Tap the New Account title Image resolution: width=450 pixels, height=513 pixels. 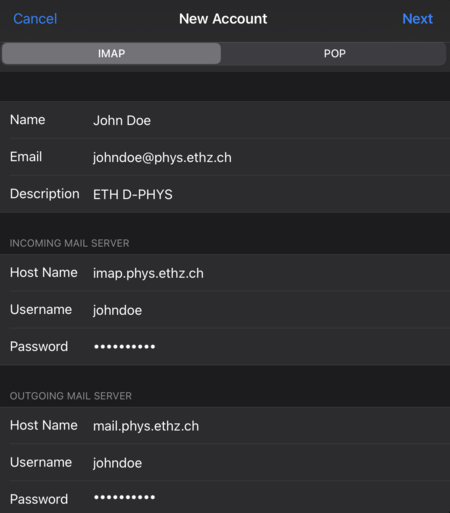point(223,19)
